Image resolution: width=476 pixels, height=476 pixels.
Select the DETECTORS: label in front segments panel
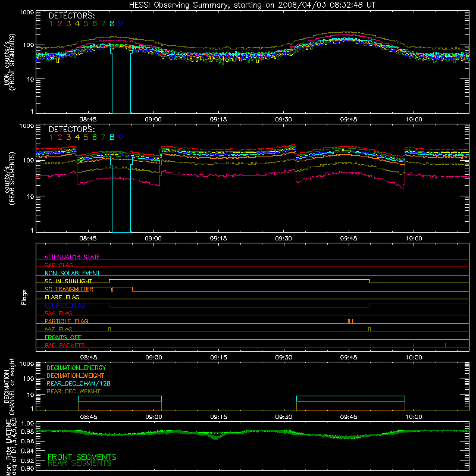71,15
